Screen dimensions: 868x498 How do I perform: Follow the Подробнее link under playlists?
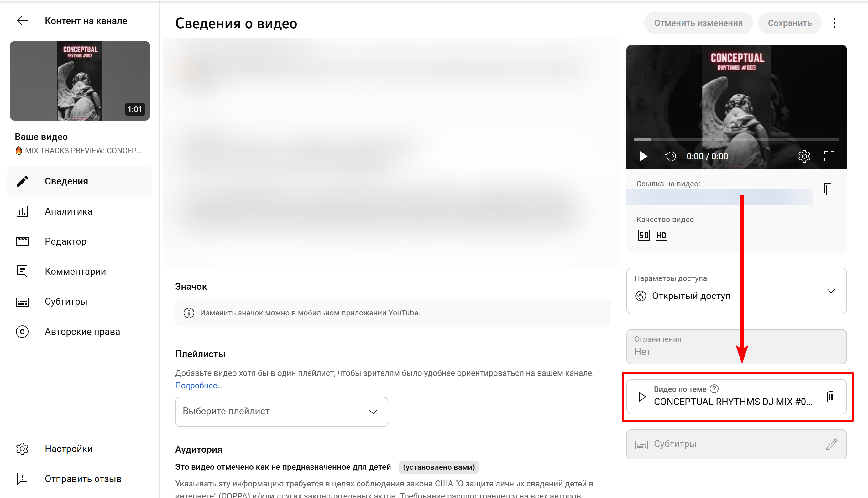pyautogui.click(x=198, y=386)
